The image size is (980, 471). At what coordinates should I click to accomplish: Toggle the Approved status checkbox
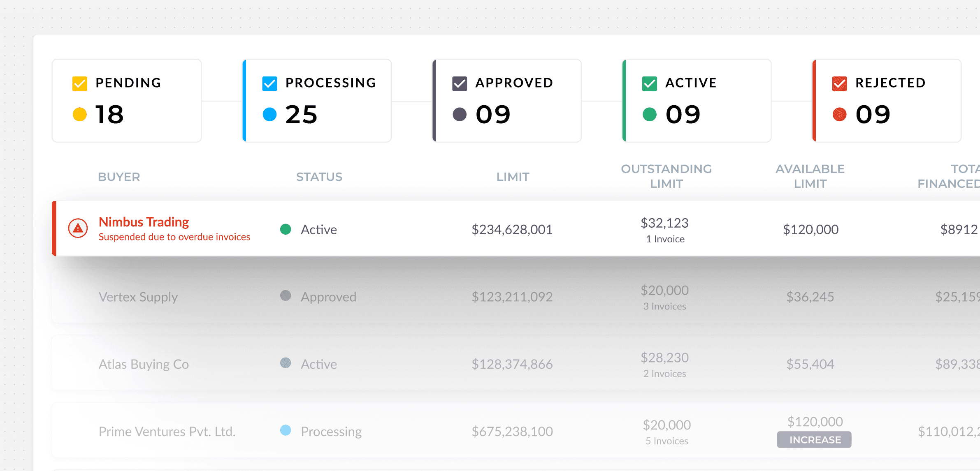pyautogui.click(x=460, y=83)
